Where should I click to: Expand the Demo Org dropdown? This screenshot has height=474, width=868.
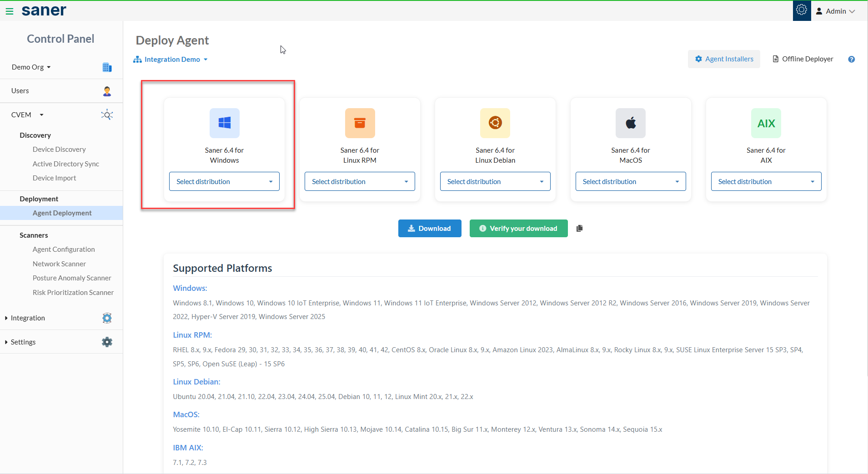[31, 67]
